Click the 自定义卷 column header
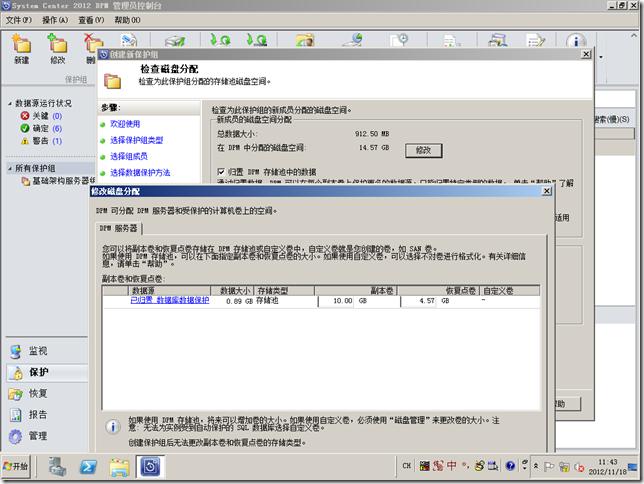This screenshot has width=644, height=484. (510, 290)
